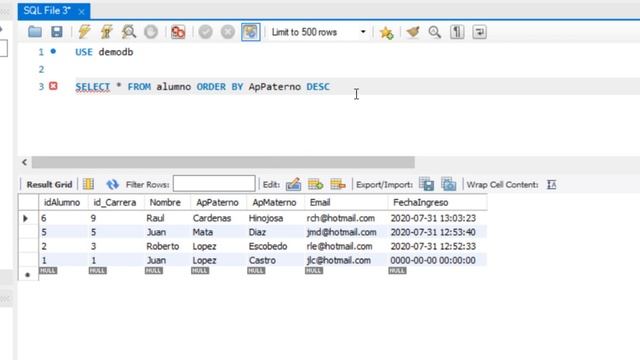
Task: Edit current row pencil icon
Action: [293, 184]
